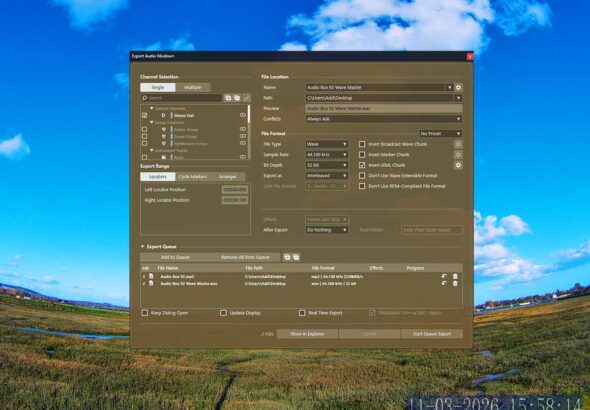590x410 pixels.
Task: Select the Cycle Markers export range tab
Action: pyautogui.click(x=193, y=177)
